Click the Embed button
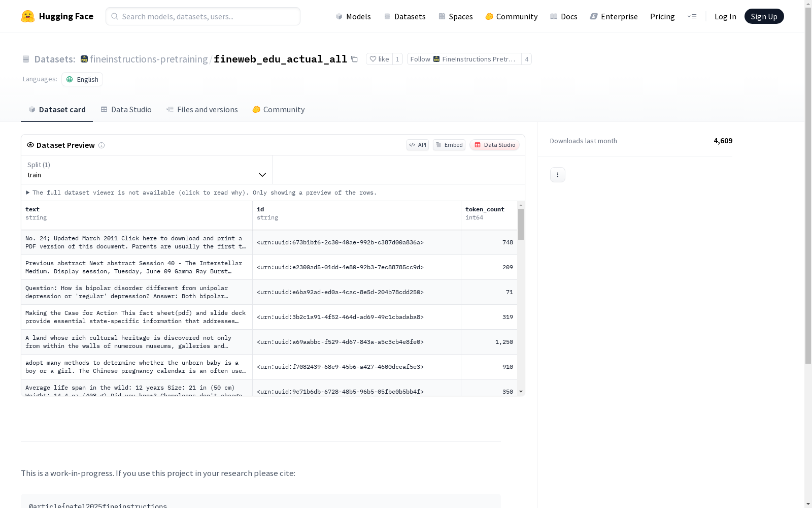 tap(449, 145)
